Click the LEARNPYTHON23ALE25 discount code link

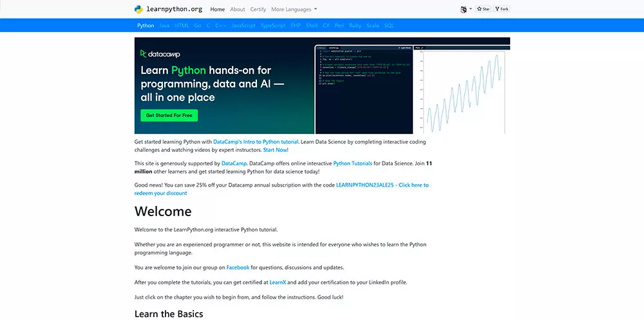click(x=281, y=189)
